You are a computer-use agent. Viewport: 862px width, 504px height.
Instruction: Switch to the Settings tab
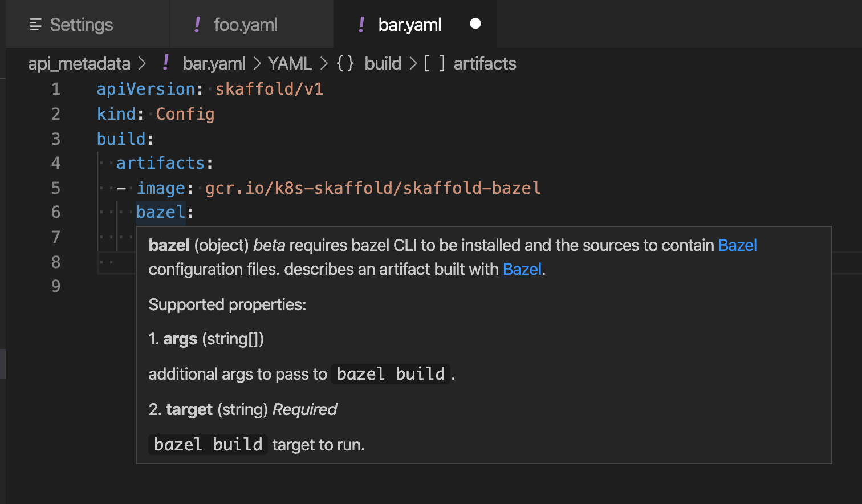(x=81, y=24)
